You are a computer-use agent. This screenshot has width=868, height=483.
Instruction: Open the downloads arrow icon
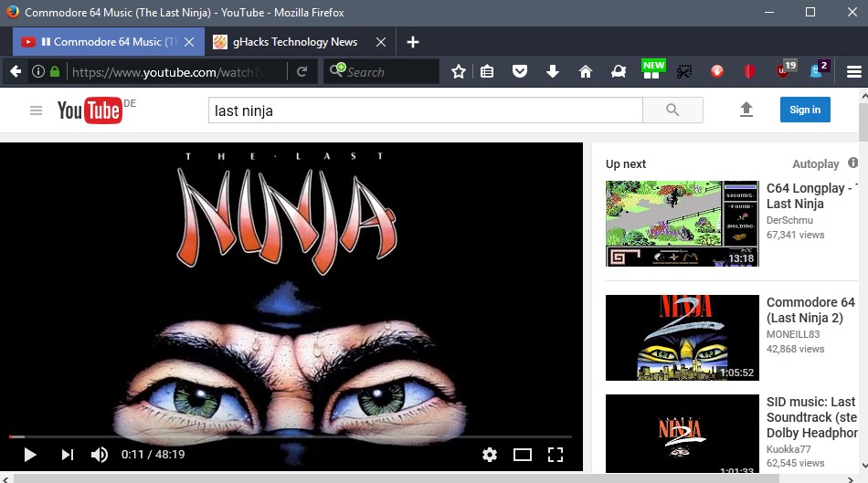[553, 71]
